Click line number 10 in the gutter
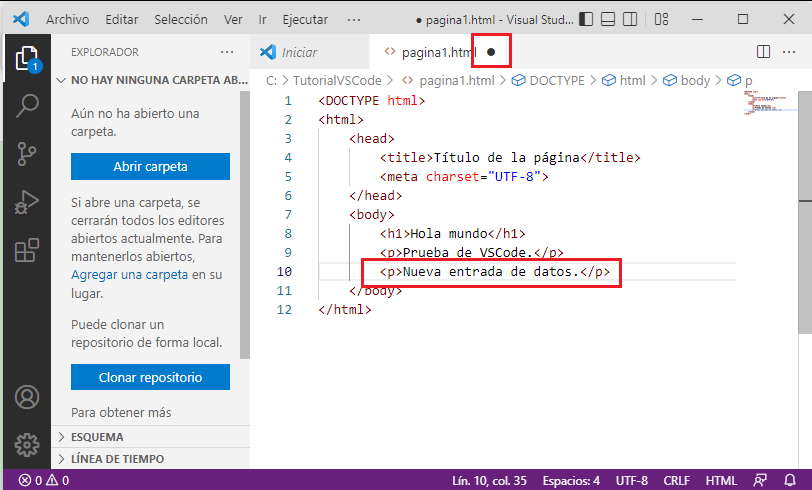 click(284, 271)
